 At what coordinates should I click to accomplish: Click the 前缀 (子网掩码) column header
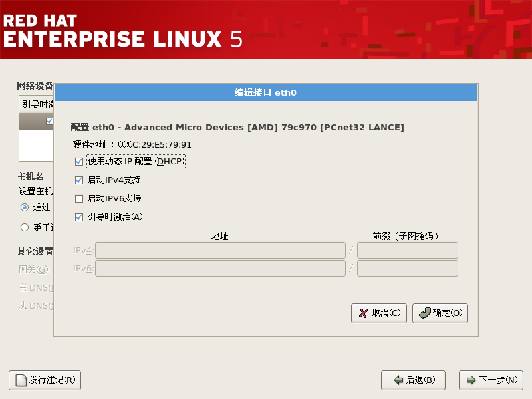point(406,236)
